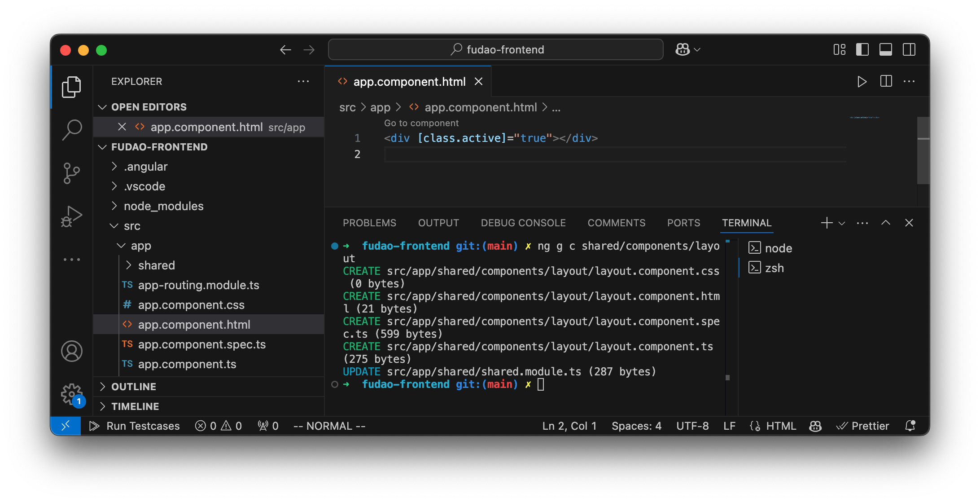Open the Source Control view
Screen dimensions: 980x502
tap(72, 173)
